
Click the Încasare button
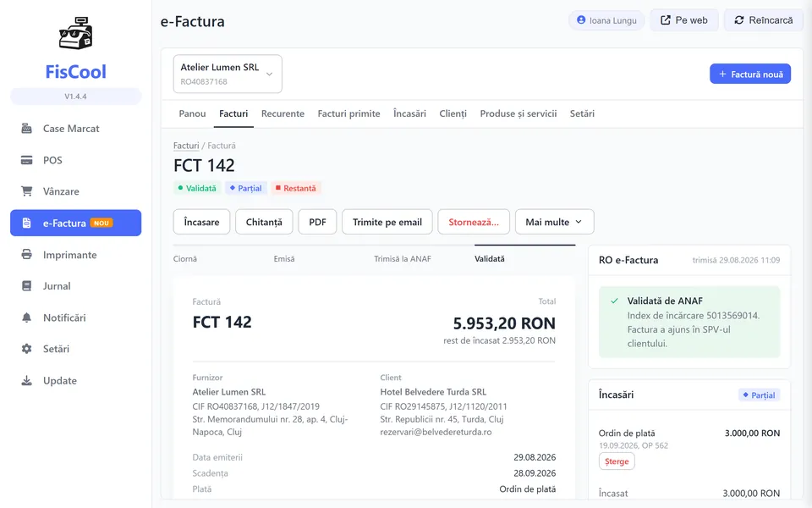[201, 222]
